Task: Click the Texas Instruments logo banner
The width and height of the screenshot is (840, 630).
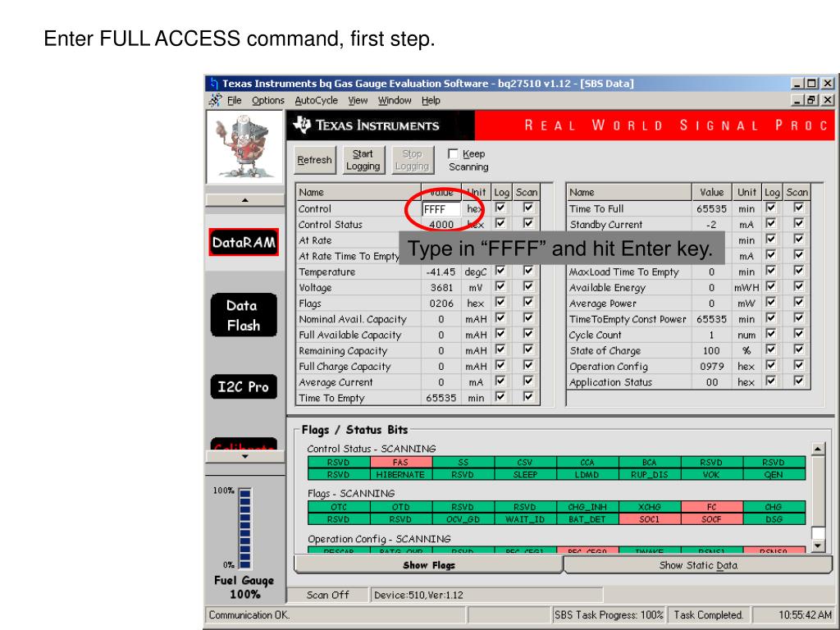Action: [x=380, y=126]
